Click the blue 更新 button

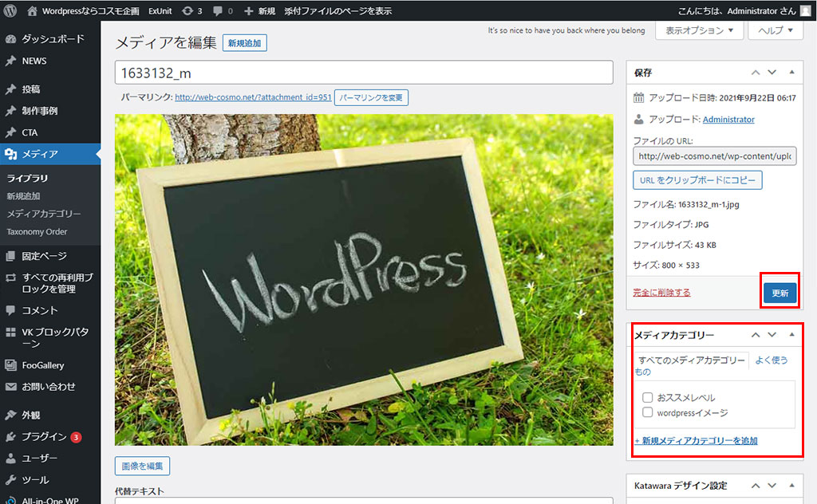click(x=780, y=293)
